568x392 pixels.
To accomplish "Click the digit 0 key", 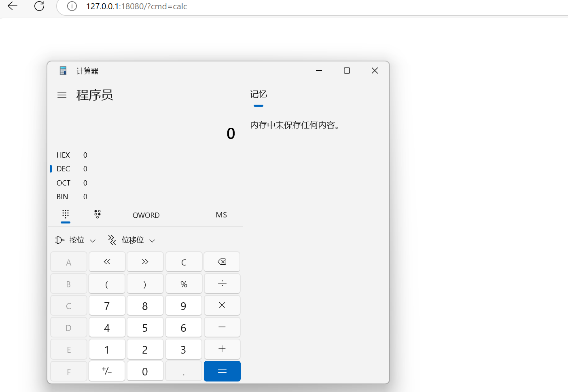I will click(145, 371).
